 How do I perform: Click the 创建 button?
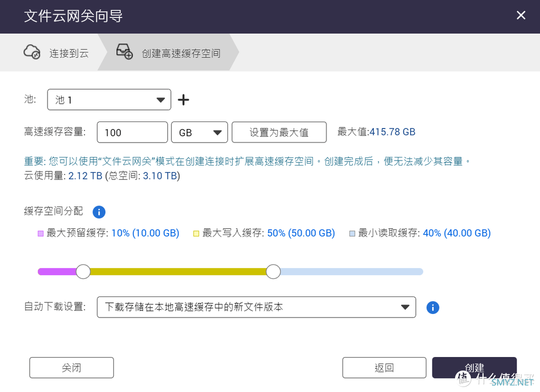474,367
